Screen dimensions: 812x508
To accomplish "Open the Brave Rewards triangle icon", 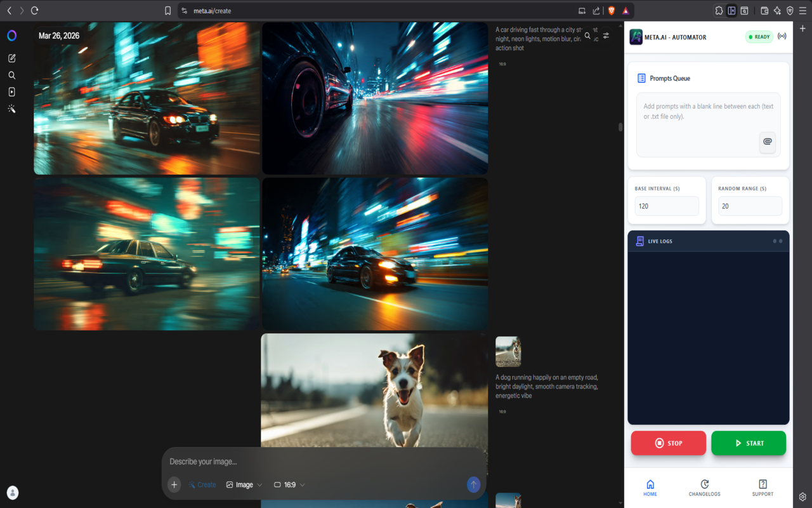I will (x=625, y=11).
